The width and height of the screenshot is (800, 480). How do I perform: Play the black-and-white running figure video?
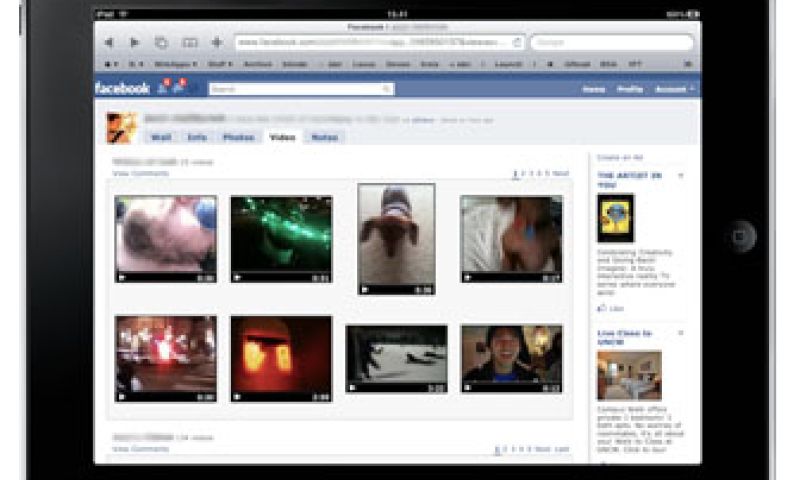point(396,359)
